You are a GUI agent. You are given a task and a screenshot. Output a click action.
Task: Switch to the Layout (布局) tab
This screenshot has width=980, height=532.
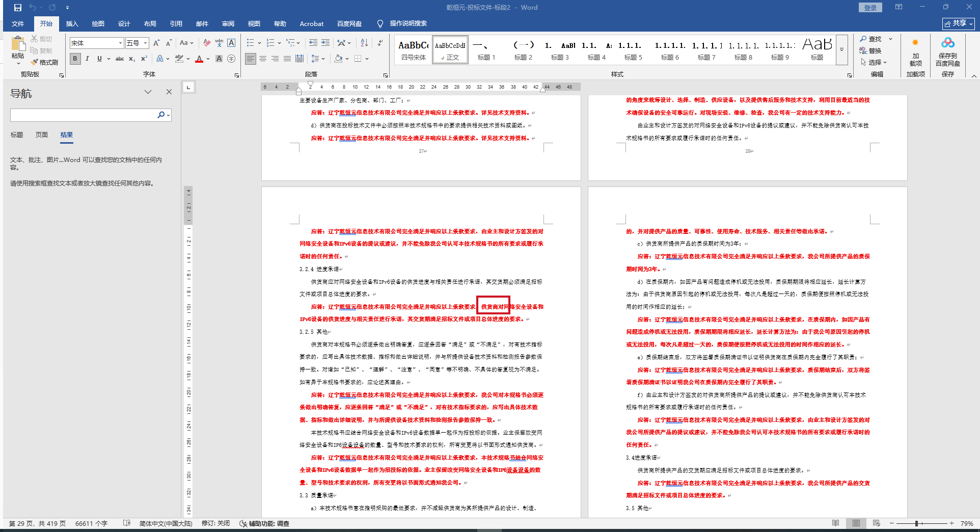click(150, 23)
